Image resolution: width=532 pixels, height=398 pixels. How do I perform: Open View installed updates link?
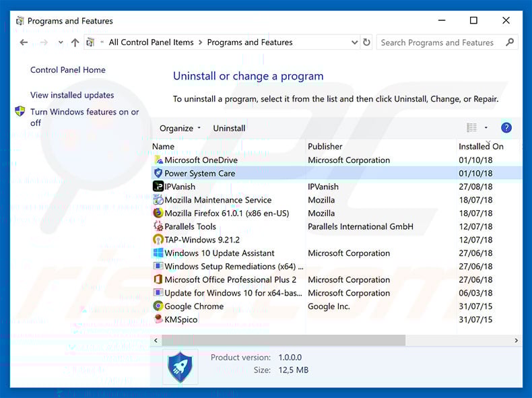(x=72, y=95)
